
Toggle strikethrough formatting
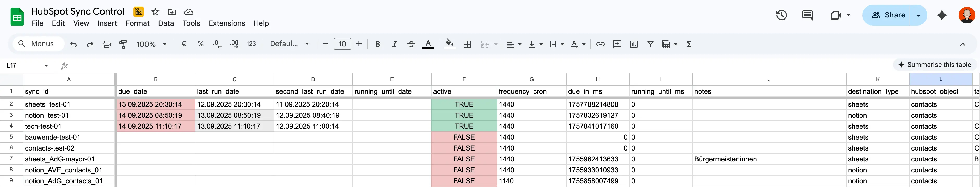click(411, 44)
